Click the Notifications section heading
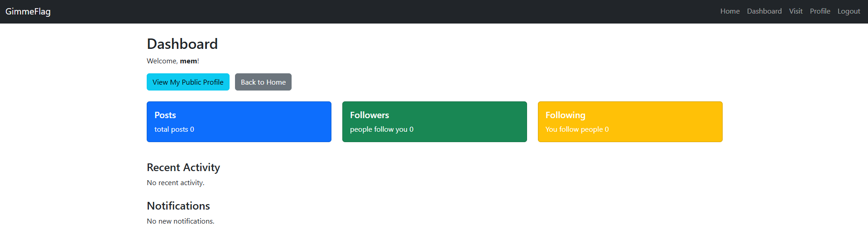868x234 pixels. tap(178, 206)
